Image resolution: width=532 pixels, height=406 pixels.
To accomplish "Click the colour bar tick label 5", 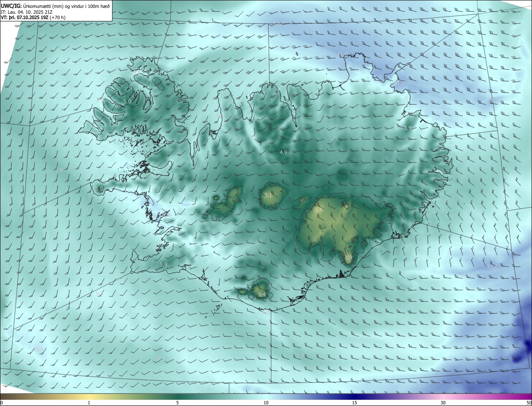I will (x=177, y=403).
